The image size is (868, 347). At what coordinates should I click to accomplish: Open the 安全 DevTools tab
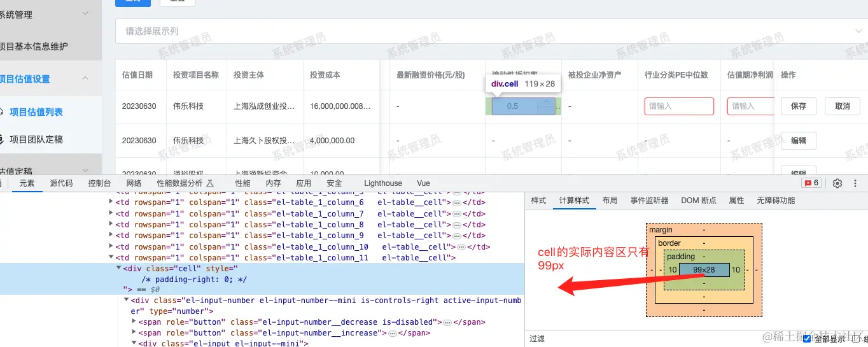click(334, 183)
